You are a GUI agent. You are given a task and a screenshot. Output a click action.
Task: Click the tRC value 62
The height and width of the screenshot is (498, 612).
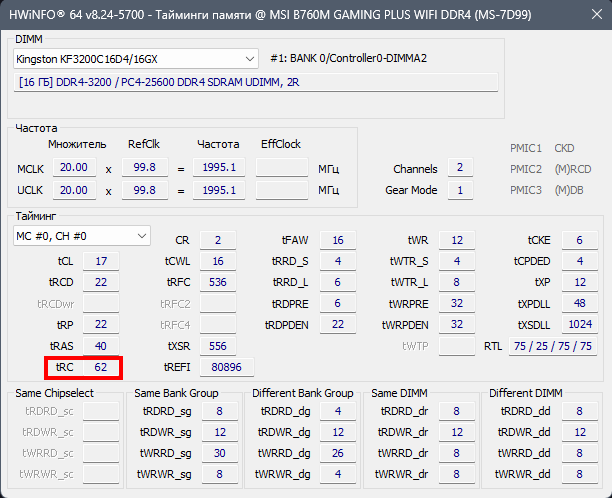click(x=101, y=367)
